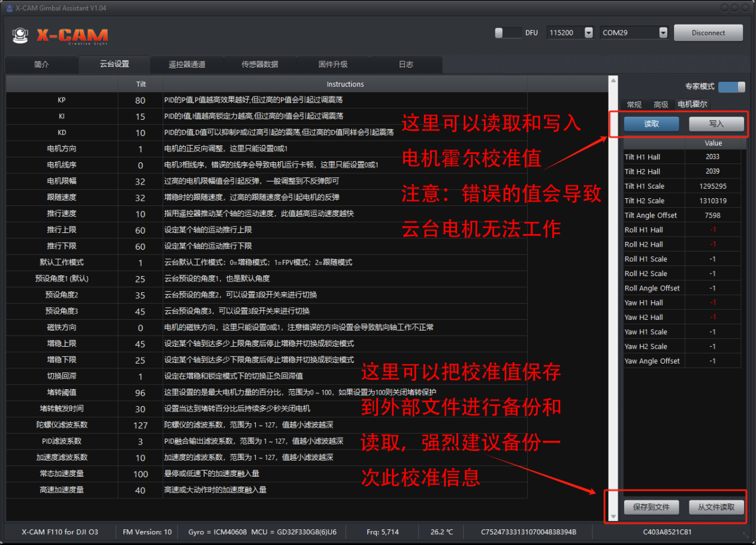The image size is (756, 545).
Task: Select the Roll Angle Offset row label
Action: point(652,288)
